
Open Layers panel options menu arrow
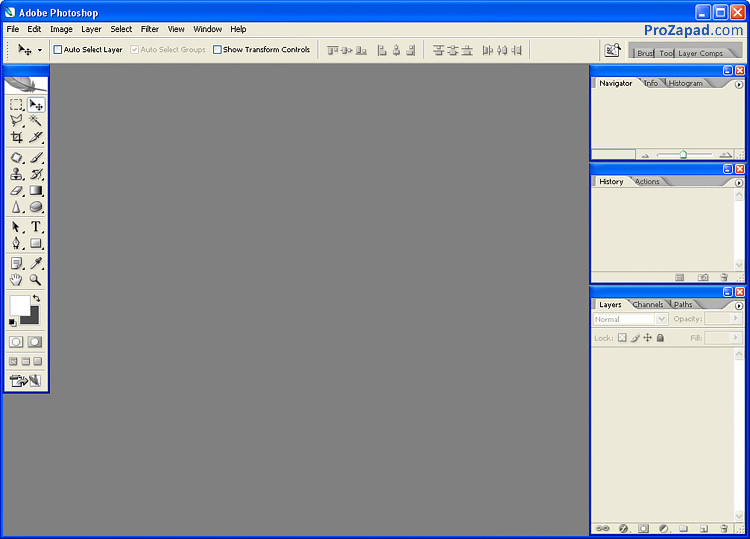click(x=739, y=306)
